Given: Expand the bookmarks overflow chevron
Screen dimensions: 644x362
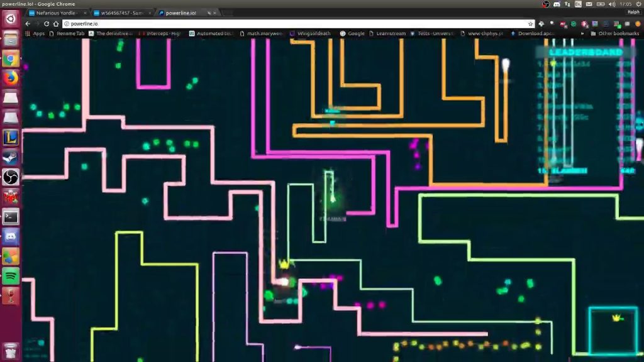Looking at the screenshot, I should click(582, 33).
